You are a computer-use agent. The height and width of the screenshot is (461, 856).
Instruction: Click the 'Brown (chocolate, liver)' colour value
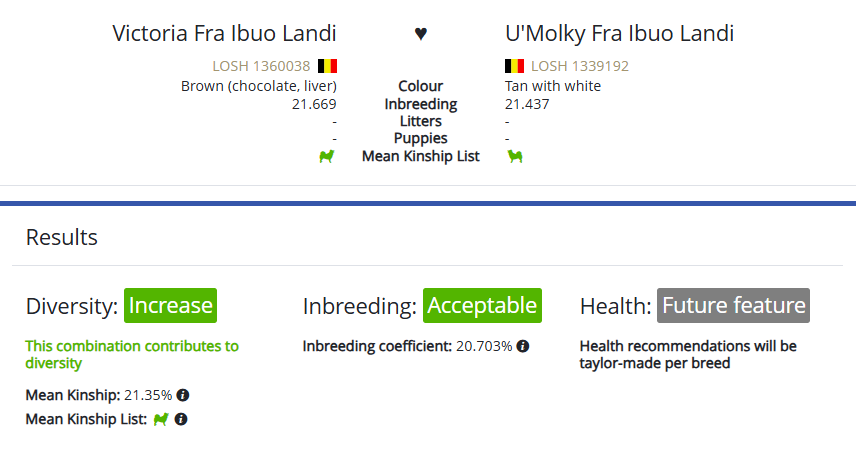coord(258,86)
